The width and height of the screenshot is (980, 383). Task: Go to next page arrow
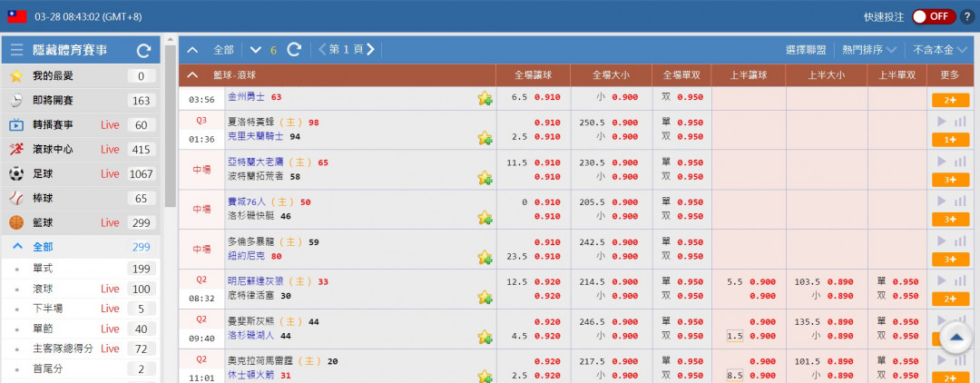coord(370,49)
